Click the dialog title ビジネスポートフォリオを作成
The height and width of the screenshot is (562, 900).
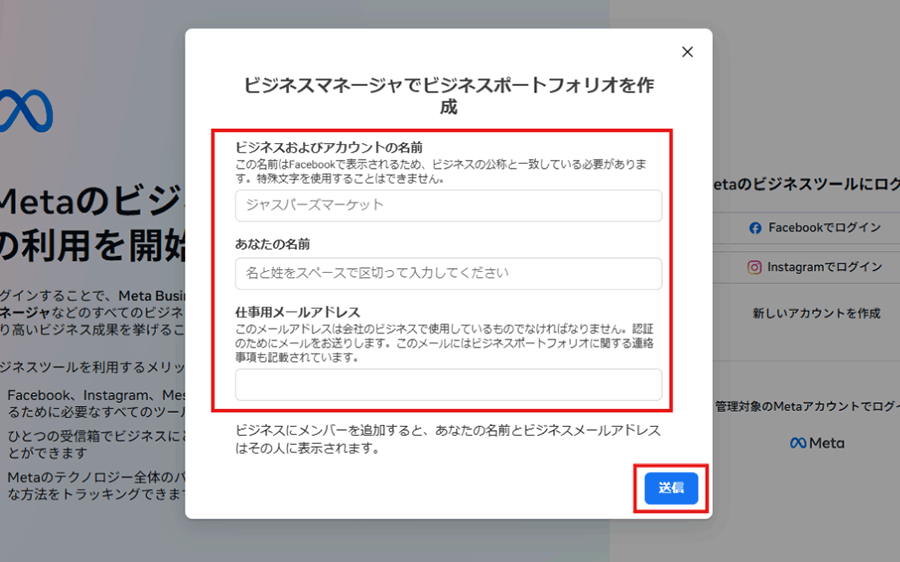coord(448,96)
